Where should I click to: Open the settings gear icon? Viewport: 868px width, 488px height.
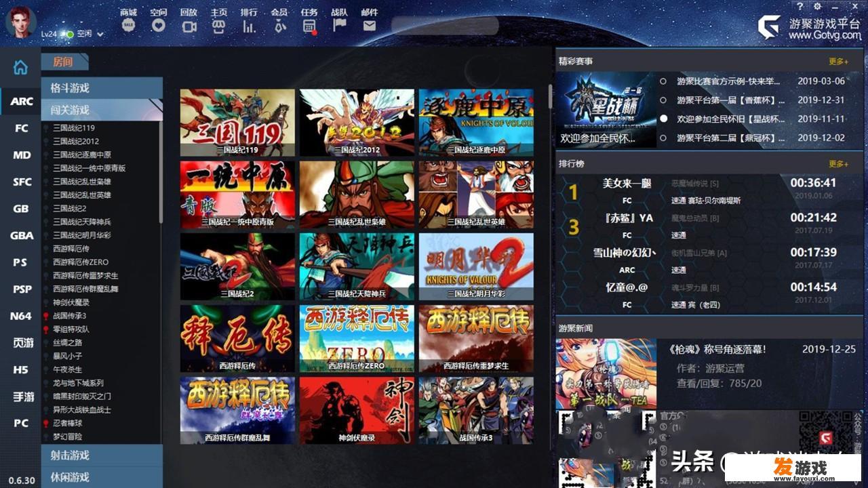pos(817,5)
